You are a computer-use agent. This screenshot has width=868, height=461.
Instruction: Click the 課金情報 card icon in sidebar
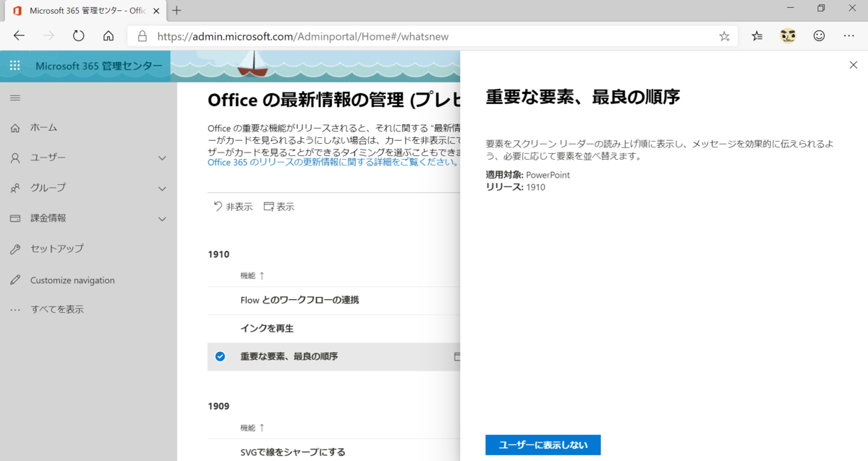click(x=15, y=218)
